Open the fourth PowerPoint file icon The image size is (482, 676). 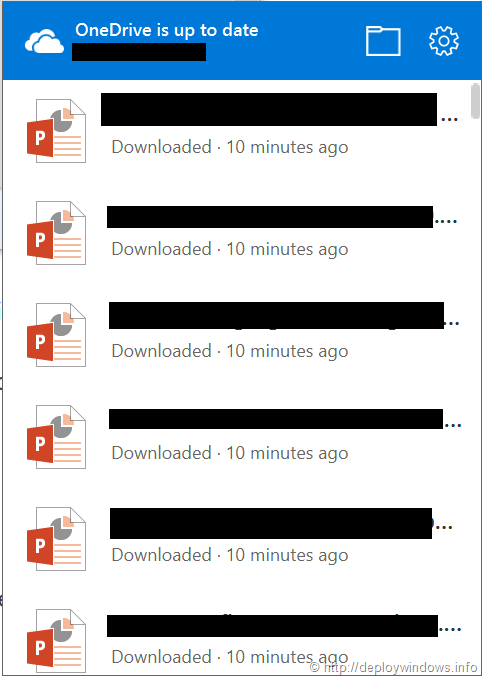(x=56, y=437)
